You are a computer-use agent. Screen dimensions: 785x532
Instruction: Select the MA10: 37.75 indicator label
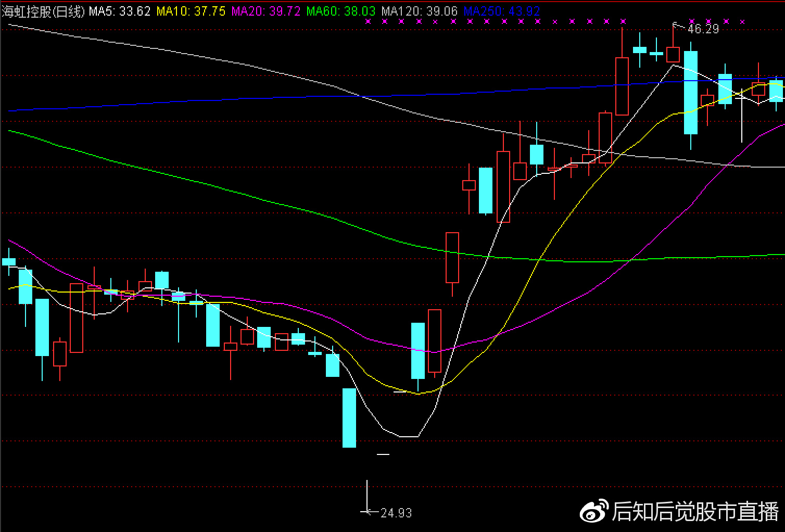(191, 11)
